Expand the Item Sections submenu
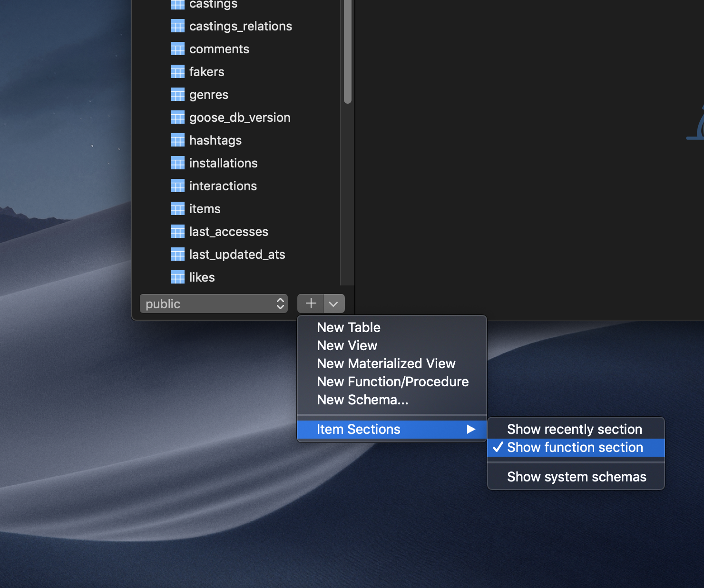The height and width of the screenshot is (588, 704). (358, 429)
